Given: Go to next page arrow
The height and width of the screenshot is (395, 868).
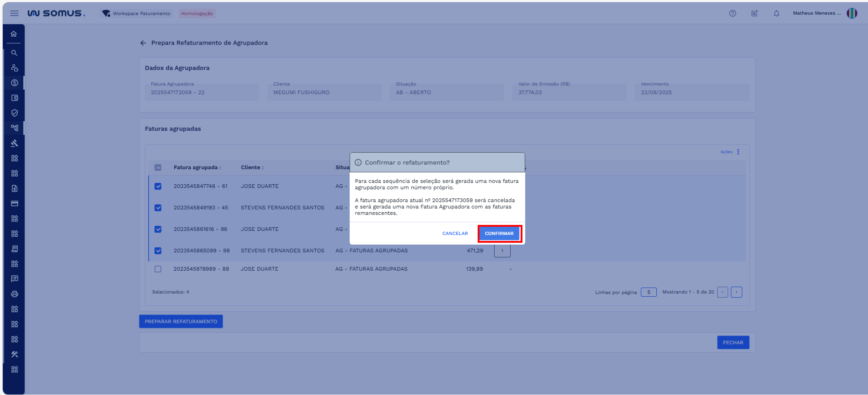Looking at the screenshot, I should (x=736, y=292).
